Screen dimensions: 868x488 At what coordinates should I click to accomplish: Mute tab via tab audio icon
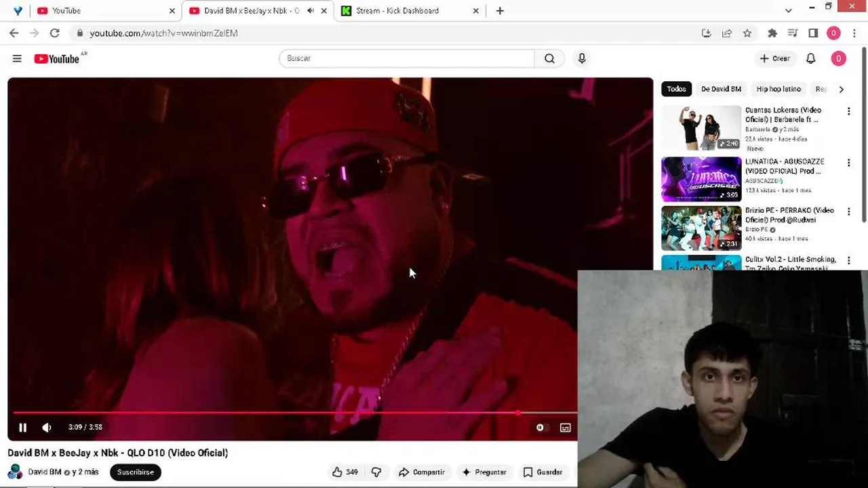tap(311, 11)
